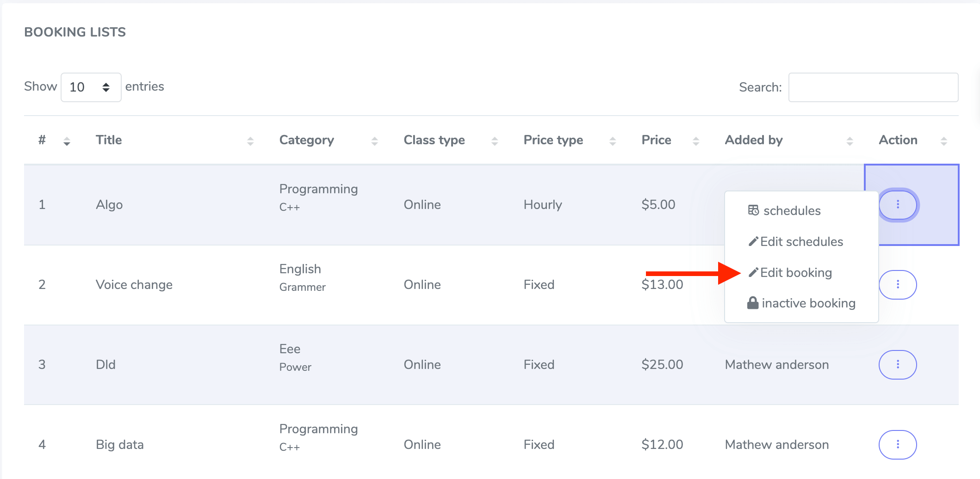This screenshot has height=479, width=980.
Task: Open the actions menu for Voice change
Action: [898, 284]
